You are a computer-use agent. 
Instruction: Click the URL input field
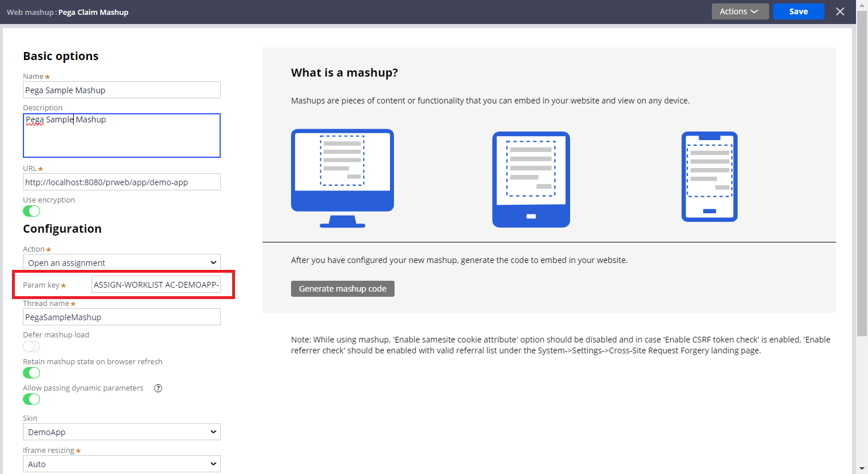[122, 182]
